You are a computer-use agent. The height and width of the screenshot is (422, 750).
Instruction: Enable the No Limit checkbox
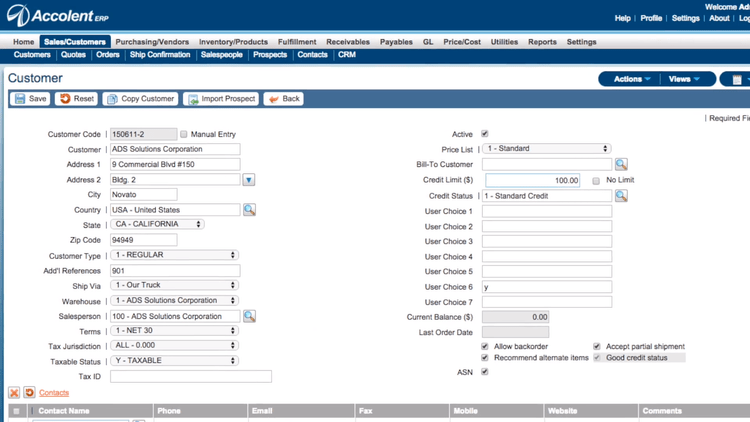[x=596, y=180]
